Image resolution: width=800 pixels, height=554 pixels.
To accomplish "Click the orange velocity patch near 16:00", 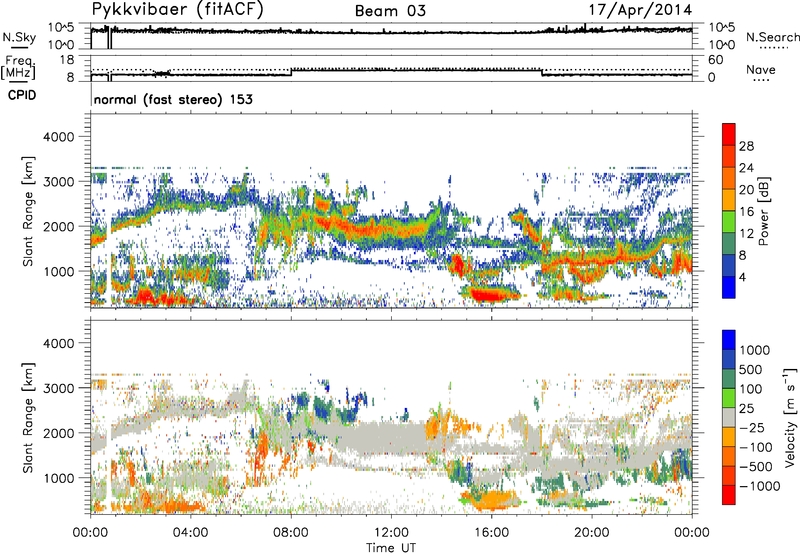I will [492, 499].
